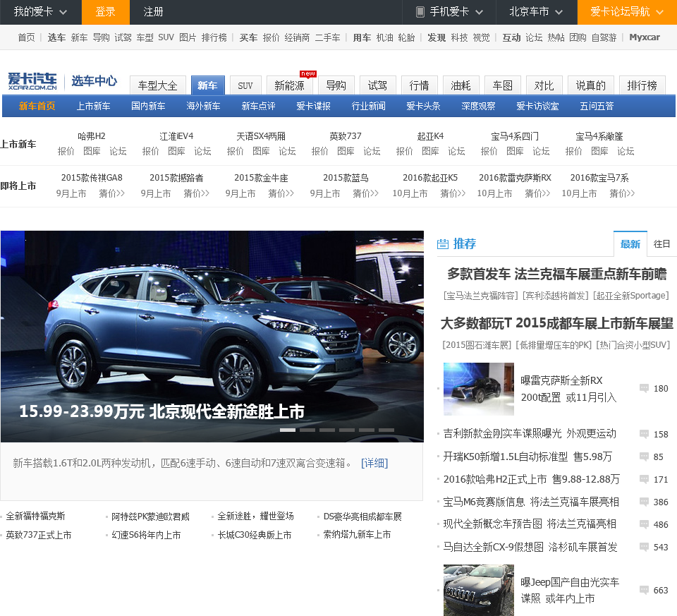Select the second carousel slide indicator
The height and width of the screenshot is (616, 677).
(x=307, y=430)
